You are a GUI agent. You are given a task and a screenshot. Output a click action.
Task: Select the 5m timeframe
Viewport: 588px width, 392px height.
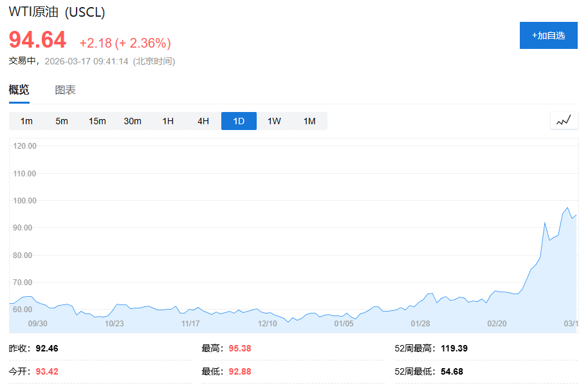(62, 121)
